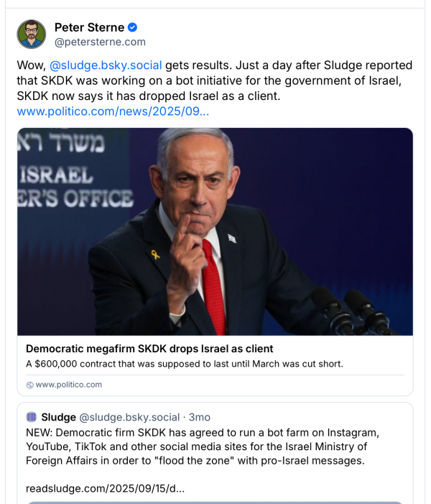
Task: Click the www.politico.com domain label
Action: point(68,385)
